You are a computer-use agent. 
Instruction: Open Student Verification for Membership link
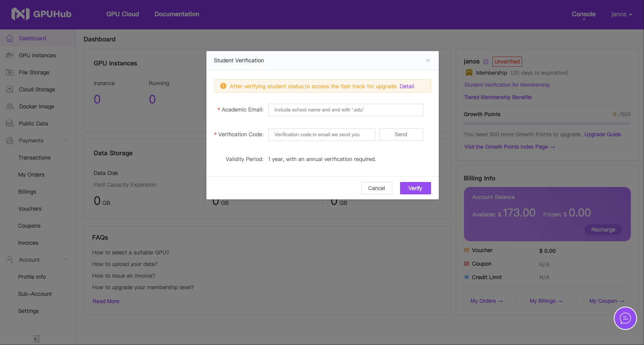pyautogui.click(x=507, y=85)
